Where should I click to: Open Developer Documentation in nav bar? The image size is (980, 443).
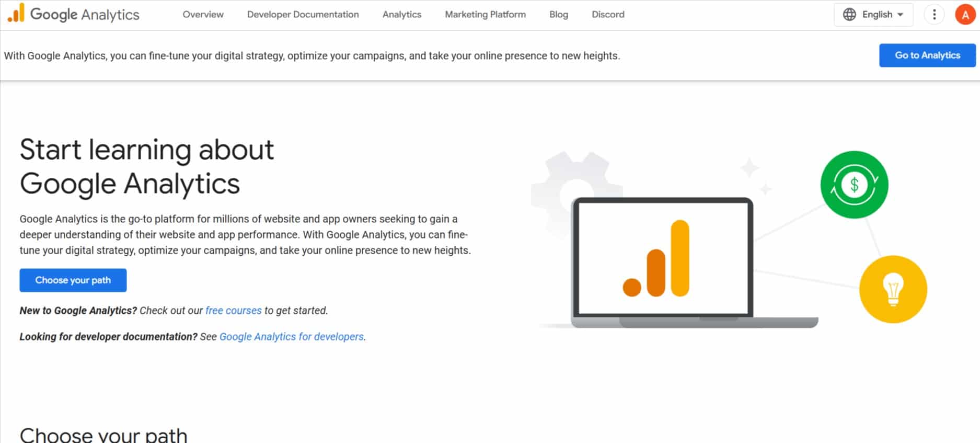(303, 15)
